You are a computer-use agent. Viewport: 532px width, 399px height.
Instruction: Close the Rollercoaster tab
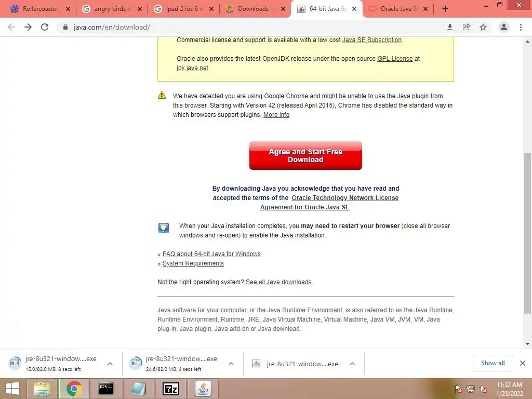(x=68, y=9)
